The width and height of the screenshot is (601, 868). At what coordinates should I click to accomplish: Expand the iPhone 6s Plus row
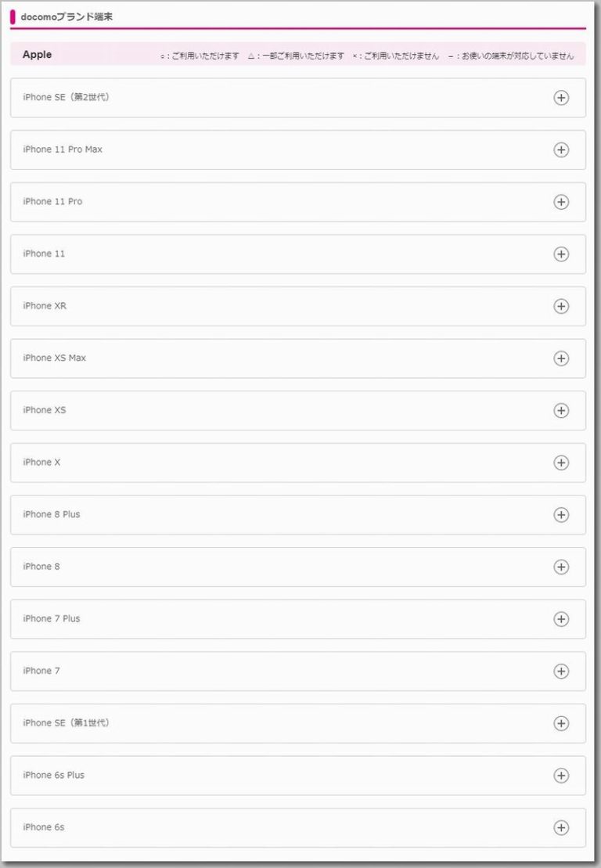[561, 776]
